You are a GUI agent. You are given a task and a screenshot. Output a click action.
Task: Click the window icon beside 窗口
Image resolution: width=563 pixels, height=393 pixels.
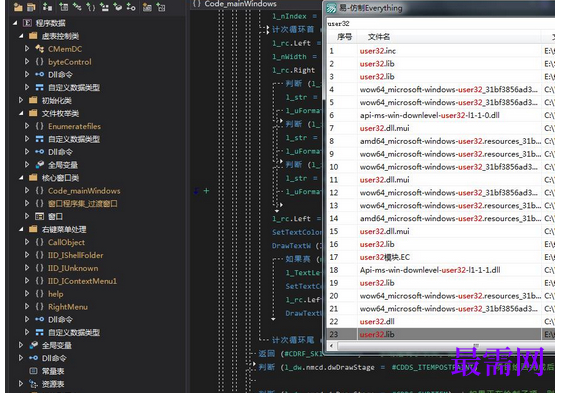[39, 216]
